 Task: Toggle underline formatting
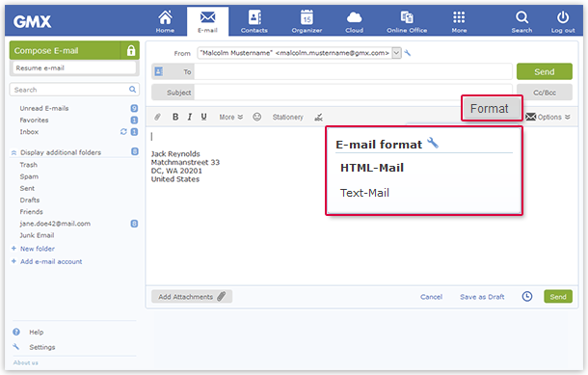pyautogui.click(x=203, y=117)
